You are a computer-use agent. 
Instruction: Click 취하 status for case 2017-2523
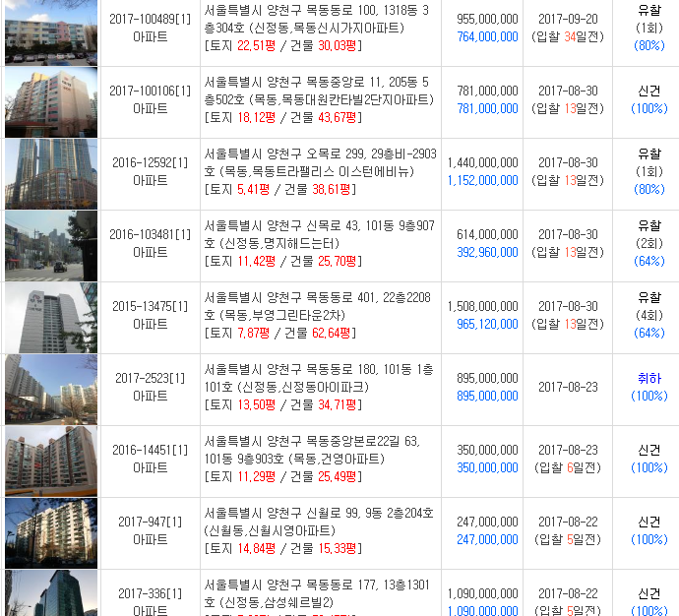tap(649, 378)
